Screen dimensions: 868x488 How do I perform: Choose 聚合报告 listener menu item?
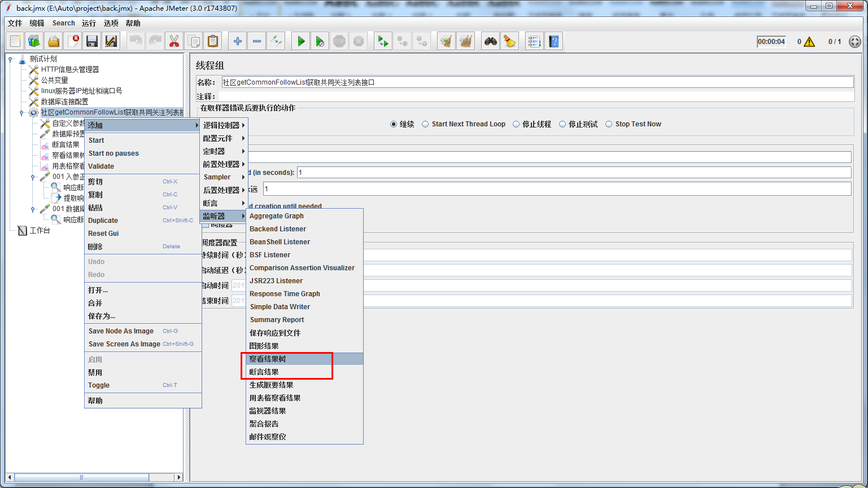pyautogui.click(x=305, y=424)
